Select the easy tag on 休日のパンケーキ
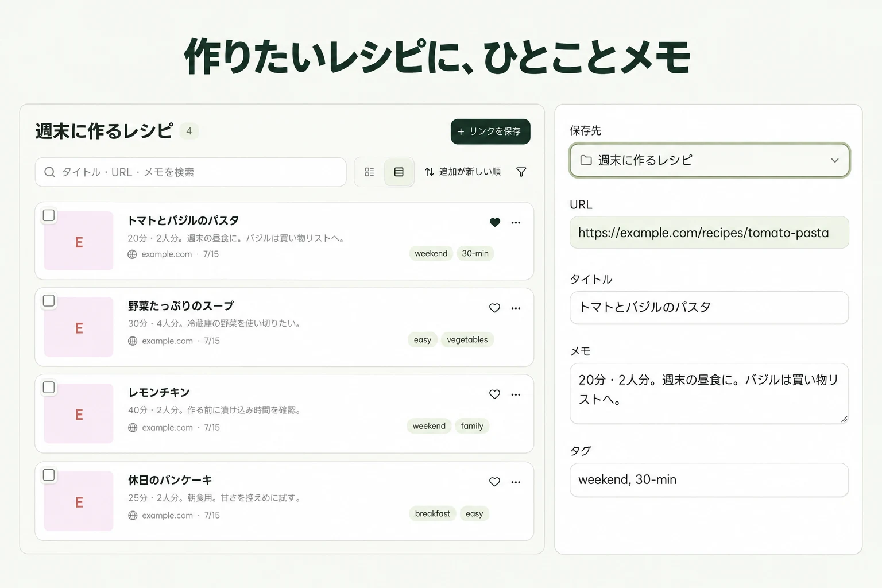The image size is (882, 588). point(474,513)
